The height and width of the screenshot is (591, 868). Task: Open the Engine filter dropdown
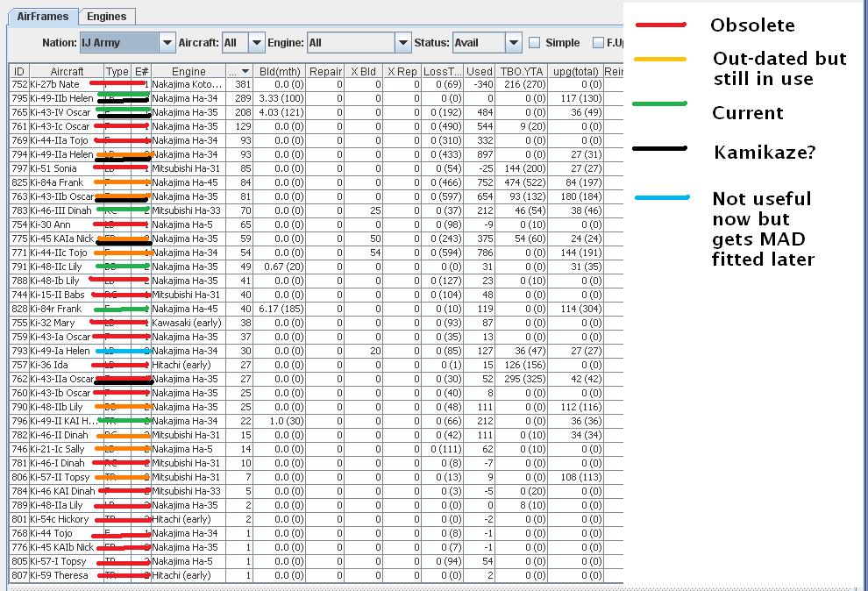[x=359, y=43]
